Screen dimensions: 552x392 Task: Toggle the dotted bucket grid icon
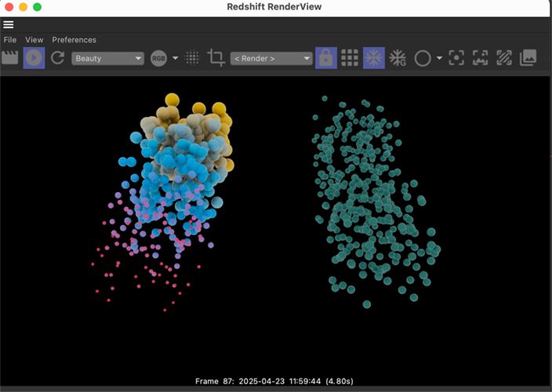click(193, 58)
